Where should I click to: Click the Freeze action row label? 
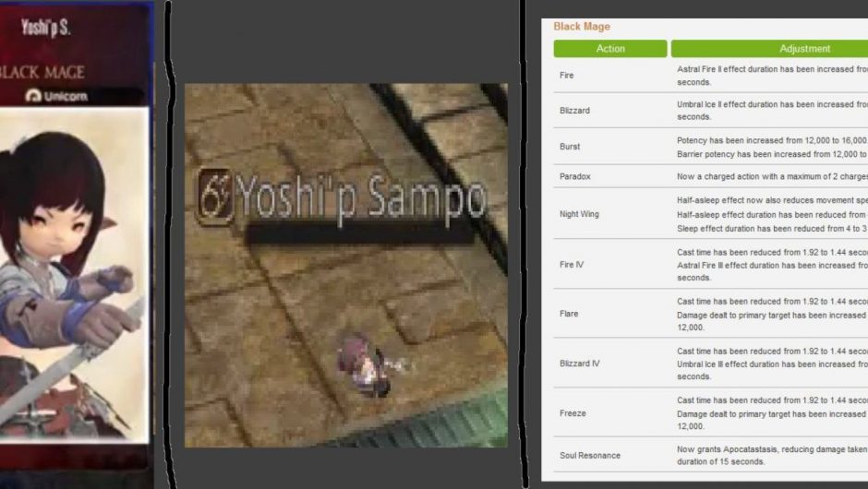click(573, 413)
